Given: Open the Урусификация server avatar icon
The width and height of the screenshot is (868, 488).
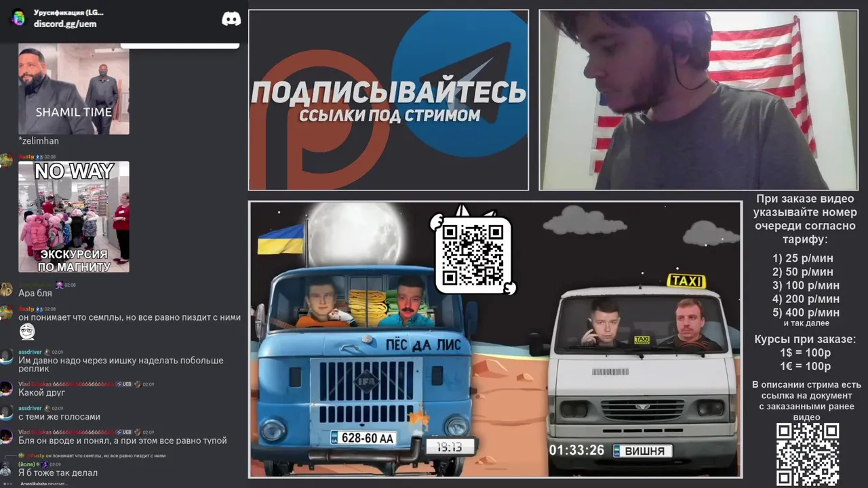Looking at the screenshot, I should pos(18,18).
